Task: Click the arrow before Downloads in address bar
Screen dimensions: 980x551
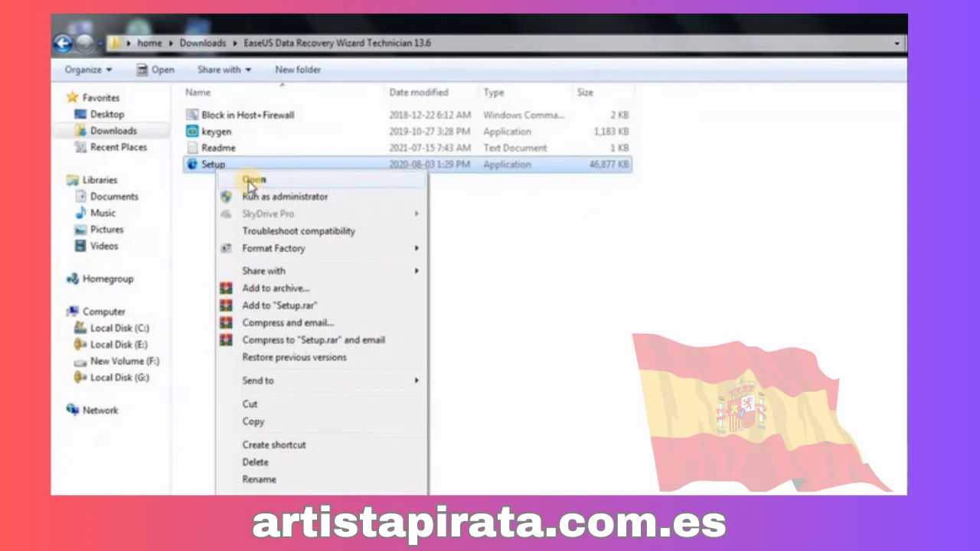Action: point(171,44)
